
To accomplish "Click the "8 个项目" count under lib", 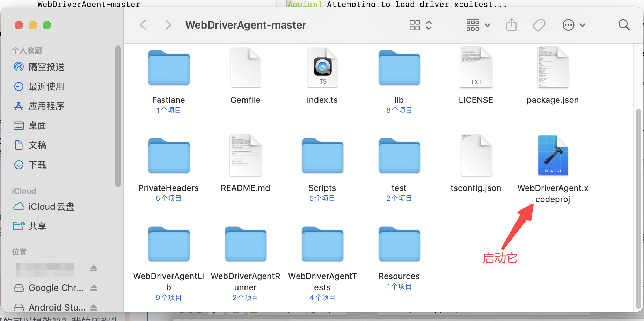I will click(399, 110).
